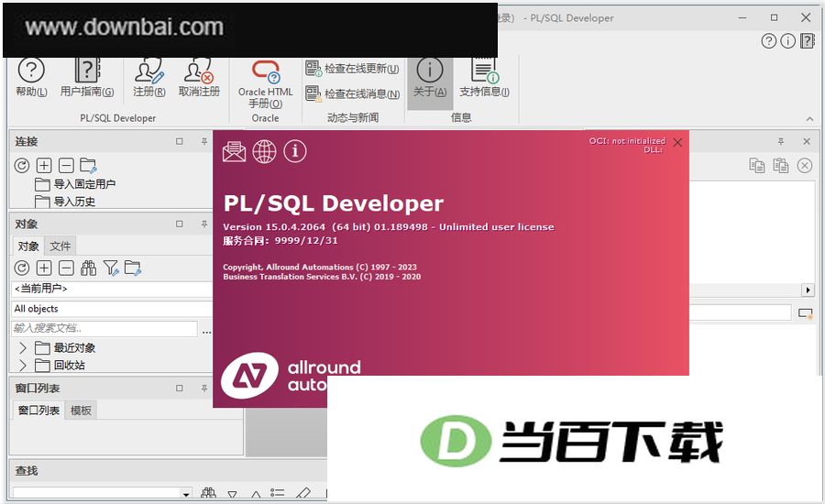Click the Register (注册) ribbon icon
The width and height of the screenshot is (825, 504).
click(x=148, y=77)
